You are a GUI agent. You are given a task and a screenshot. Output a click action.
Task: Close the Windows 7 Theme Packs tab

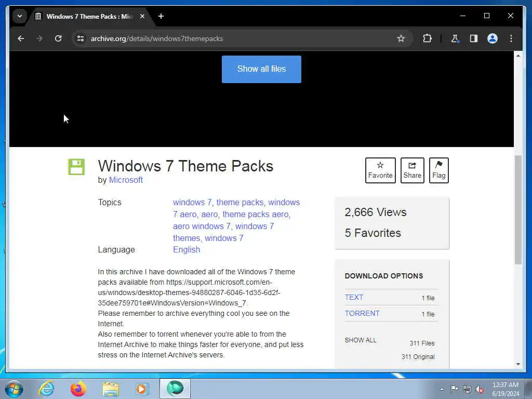point(142,16)
